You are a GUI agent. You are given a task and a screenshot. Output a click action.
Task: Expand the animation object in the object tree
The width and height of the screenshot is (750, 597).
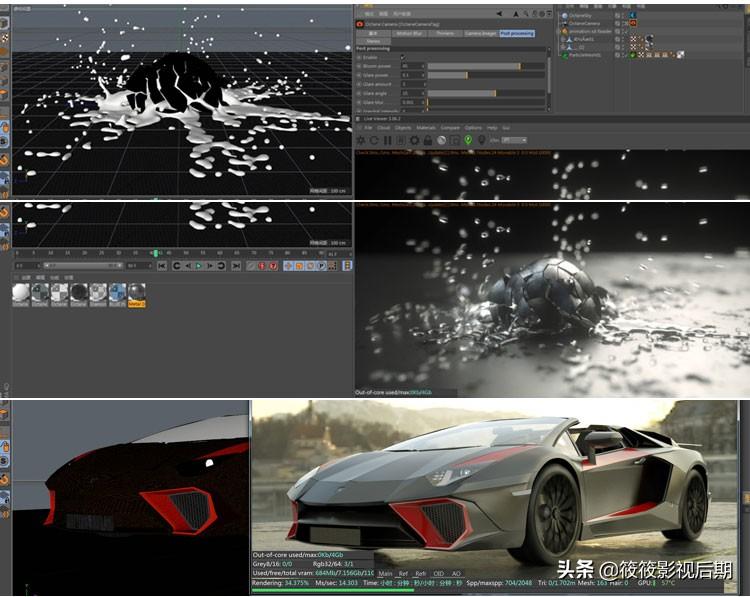click(560, 31)
